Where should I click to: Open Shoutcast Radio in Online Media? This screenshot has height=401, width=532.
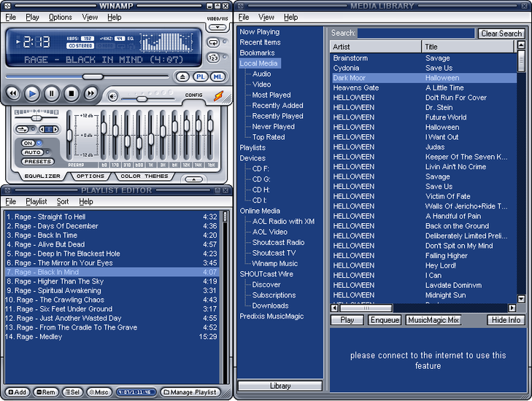tap(278, 242)
